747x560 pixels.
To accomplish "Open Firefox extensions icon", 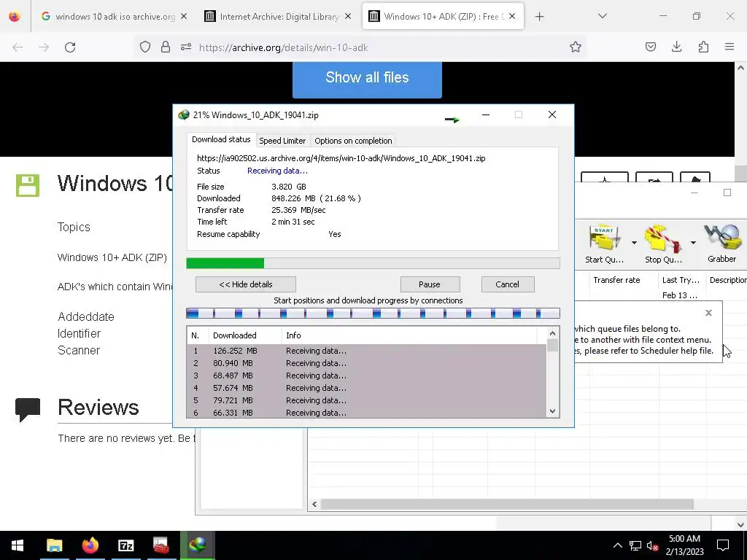I will click(x=703, y=47).
